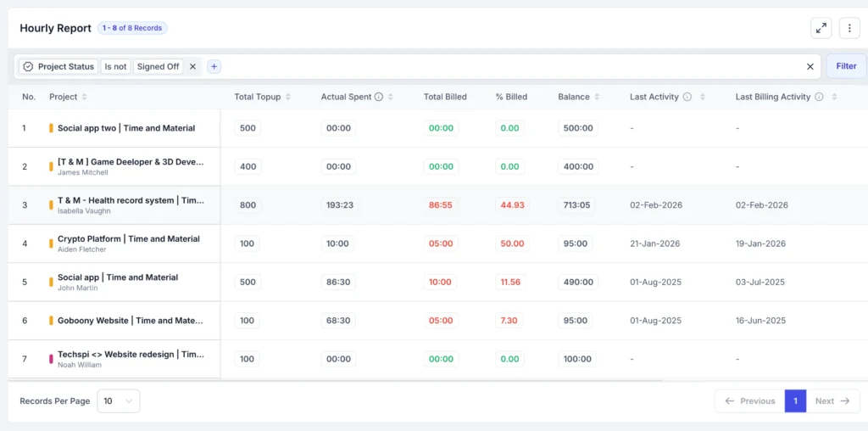Image resolution: width=868 pixels, height=431 pixels.
Task: Click the Actual Spent value 68:30
Action: [338, 320]
